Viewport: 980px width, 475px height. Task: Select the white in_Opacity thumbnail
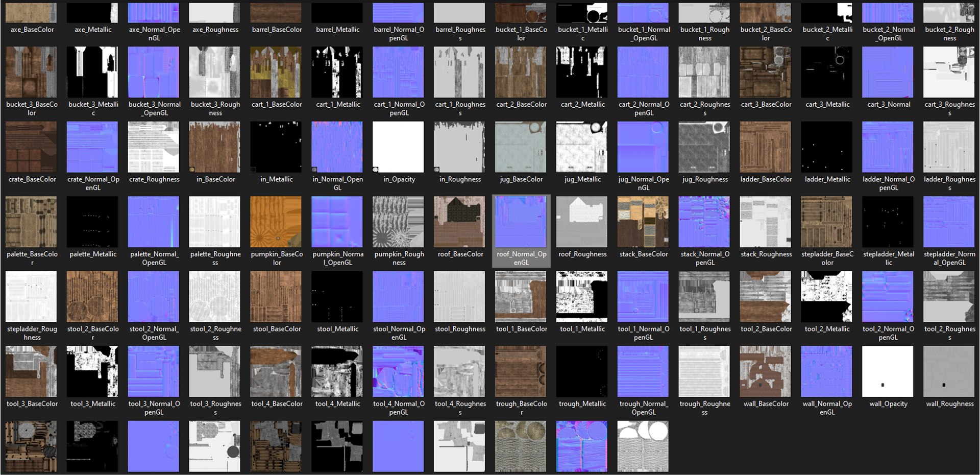(x=398, y=147)
